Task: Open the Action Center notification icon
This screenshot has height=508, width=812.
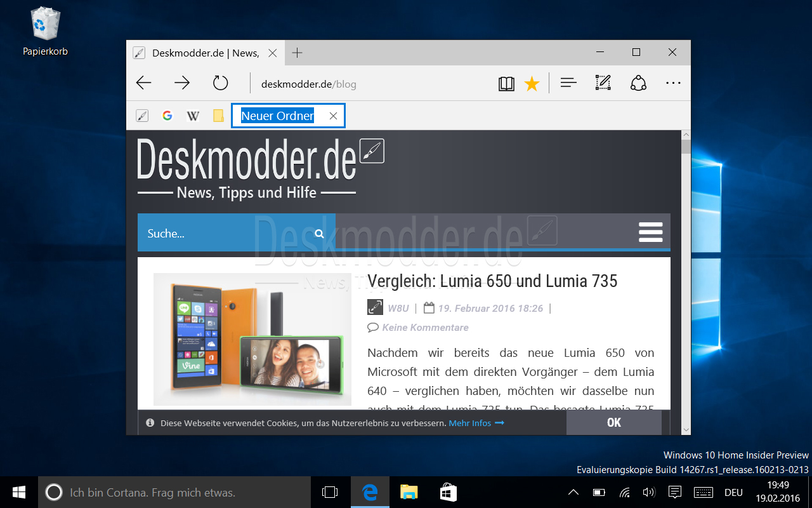Action: [x=675, y=492]
